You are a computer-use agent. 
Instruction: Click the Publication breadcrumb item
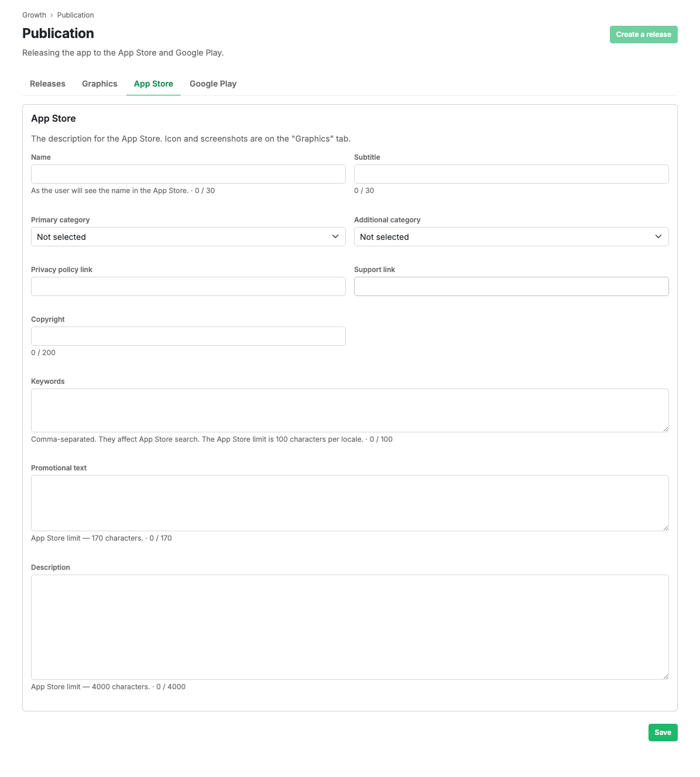click(x=76, y=15)
